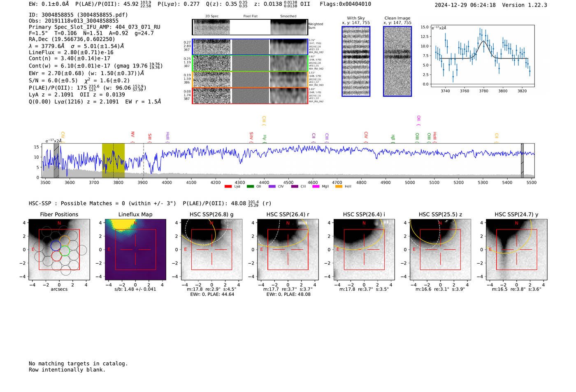Click the gray hatched band near 5460
576x392 pixels.
(523, 160)
